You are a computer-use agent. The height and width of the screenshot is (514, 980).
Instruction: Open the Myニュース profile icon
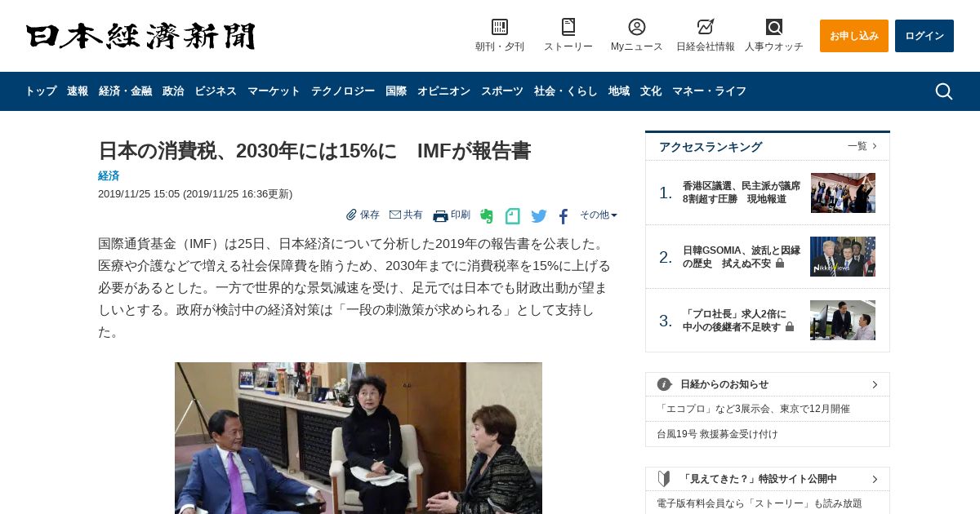pyautogui.click(x=637, y=27)
